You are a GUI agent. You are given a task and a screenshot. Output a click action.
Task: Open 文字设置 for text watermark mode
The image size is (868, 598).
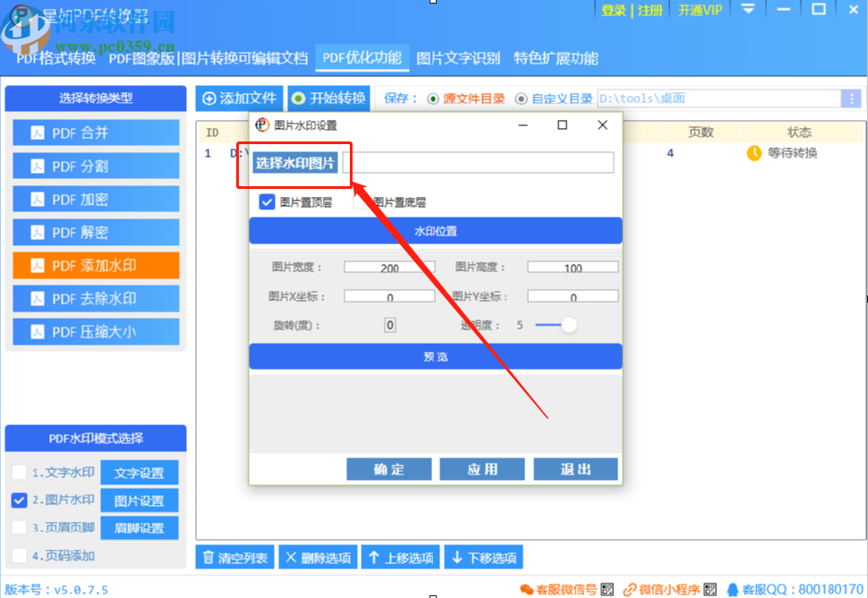click(140, 472)
